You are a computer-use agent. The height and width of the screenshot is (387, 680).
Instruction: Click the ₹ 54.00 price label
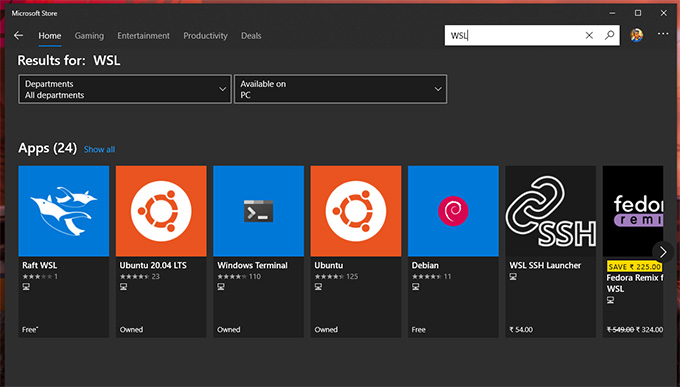click(x=521, y=330)
